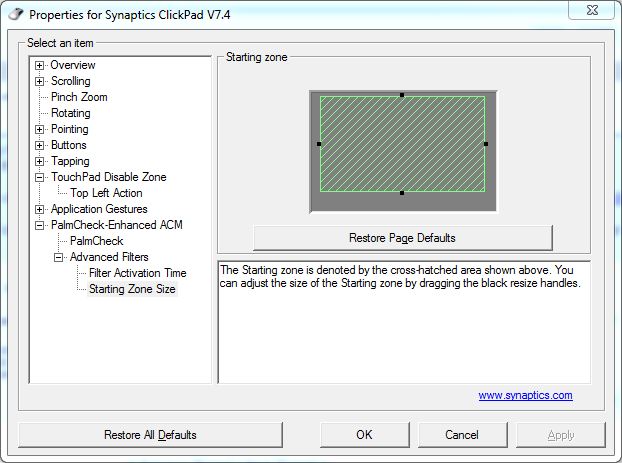
Task: Expand the Buttons tree node
Action: pyautogui.click(x=39, y=145)
